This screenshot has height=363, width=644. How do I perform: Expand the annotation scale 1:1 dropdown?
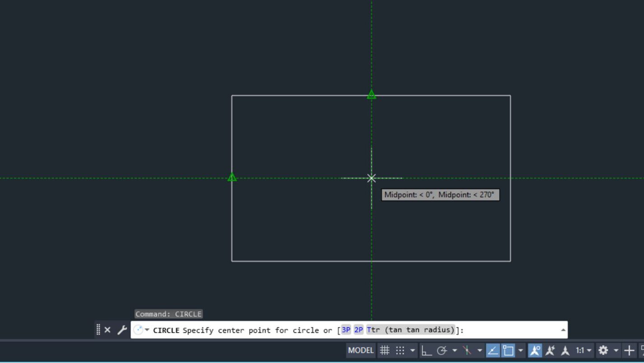588,350
